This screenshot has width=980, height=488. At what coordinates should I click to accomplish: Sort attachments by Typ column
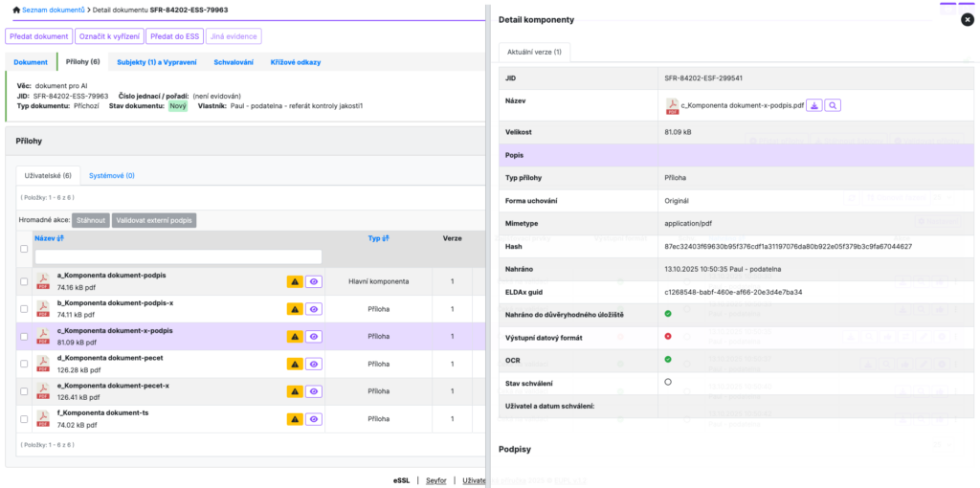(378, 238)
